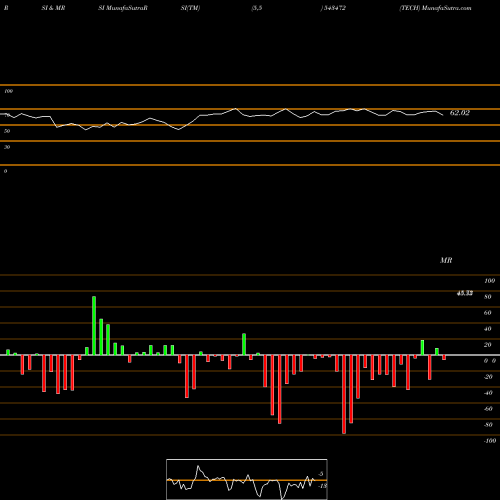
Task: Open the mini chart thumbnail at the bottom
Action: tap(247, 479)
